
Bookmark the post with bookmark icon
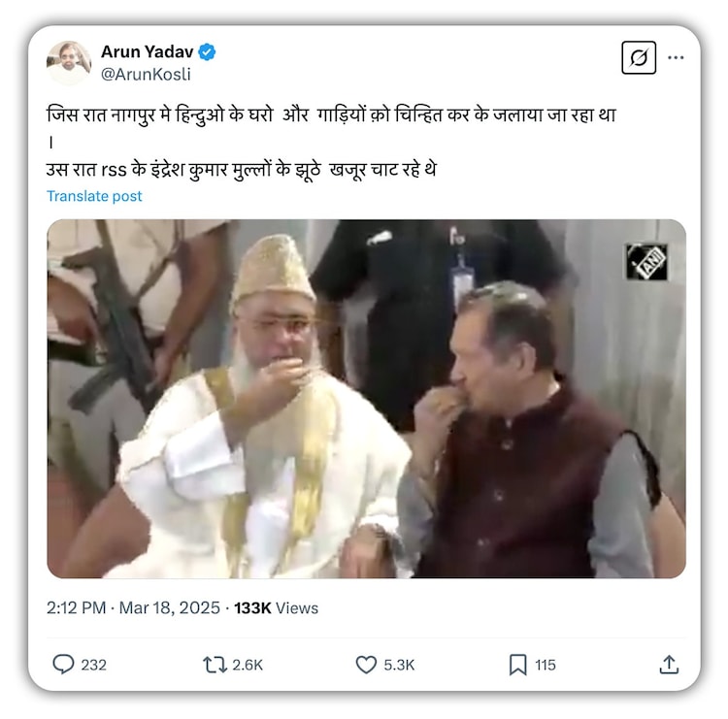(517, 665)
